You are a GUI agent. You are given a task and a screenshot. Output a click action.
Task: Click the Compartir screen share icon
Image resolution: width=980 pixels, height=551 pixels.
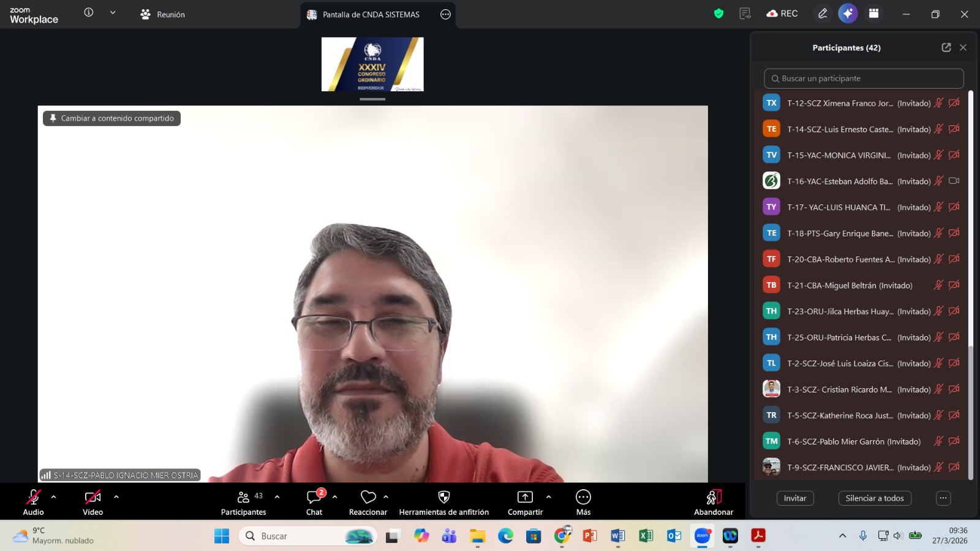525,497
